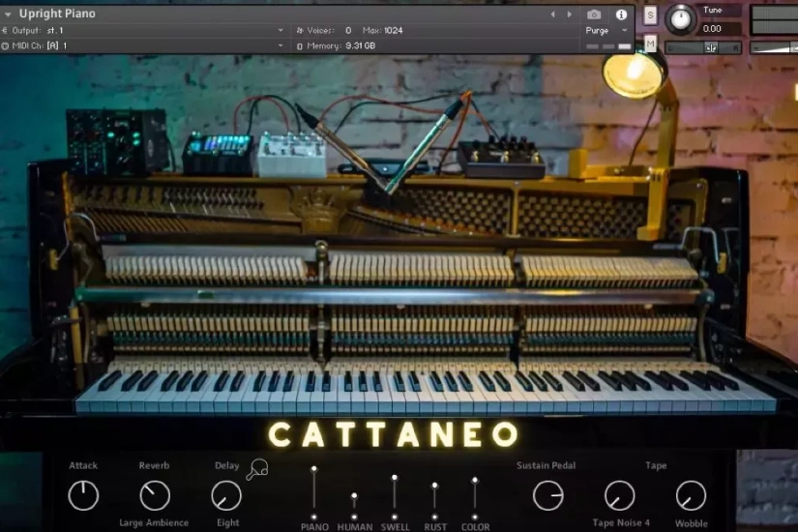Open the Eight delay time selector

pos(227,523)
